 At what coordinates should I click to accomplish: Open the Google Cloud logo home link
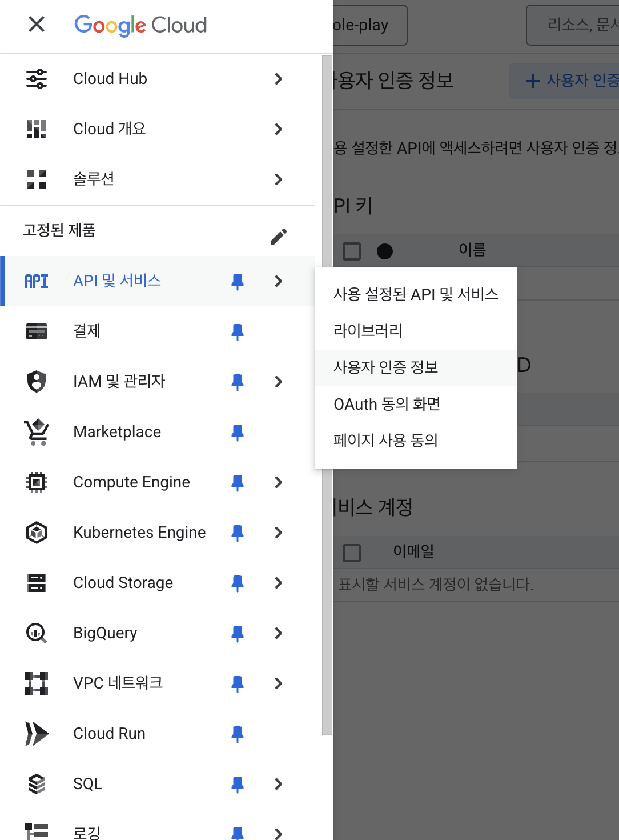pos(140,25)
